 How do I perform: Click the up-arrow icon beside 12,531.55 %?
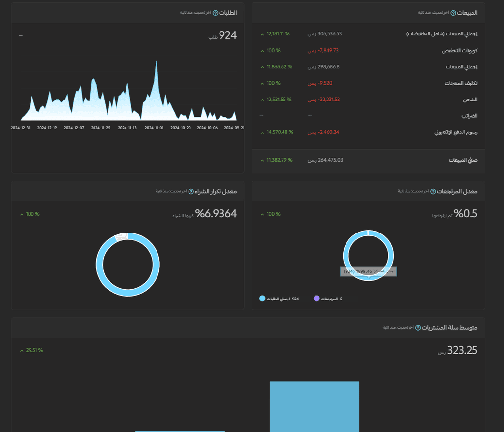point(262,100)
